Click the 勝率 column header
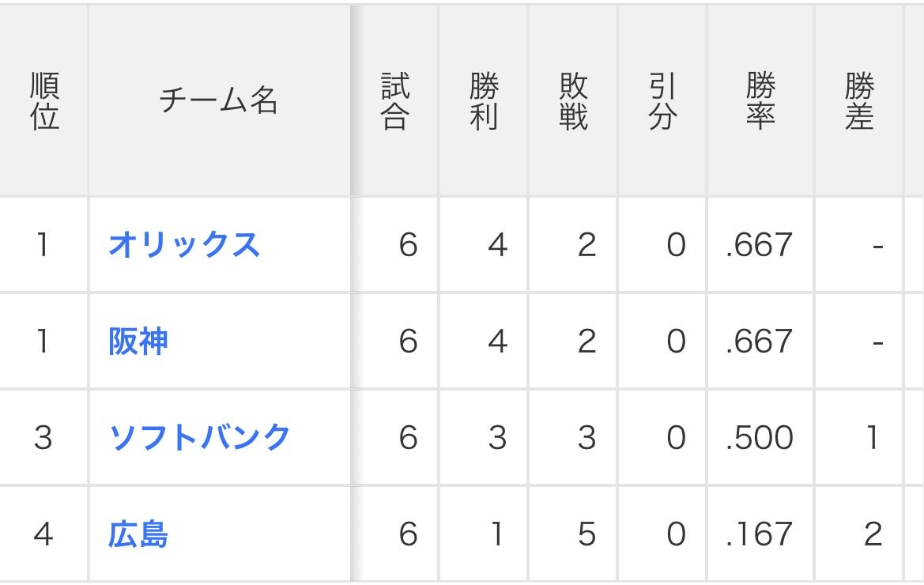 pos(760,101)
